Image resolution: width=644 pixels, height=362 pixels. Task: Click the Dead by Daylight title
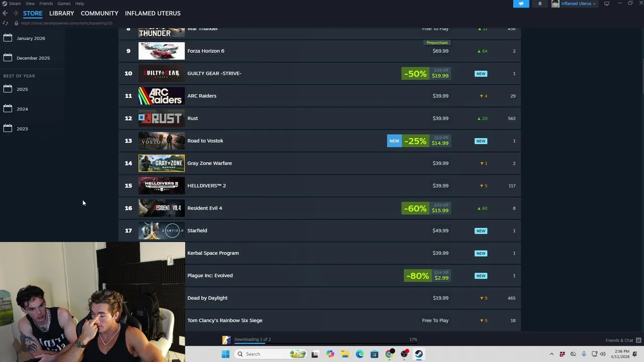coord(207,298)
